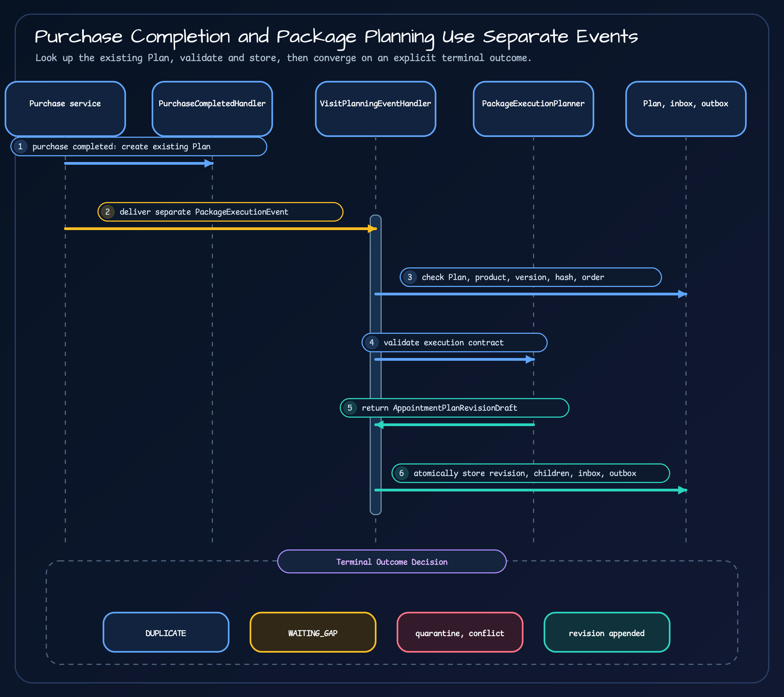Screen dimensions: 784x697
Task: Click the blue arrow of step 4
Action: click(x=455, y=359)
